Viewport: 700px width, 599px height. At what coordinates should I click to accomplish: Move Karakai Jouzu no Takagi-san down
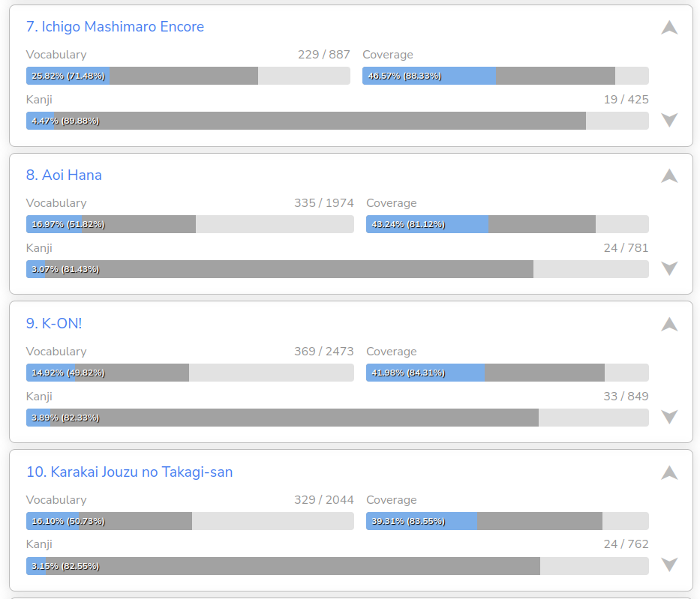pos(669,565)
